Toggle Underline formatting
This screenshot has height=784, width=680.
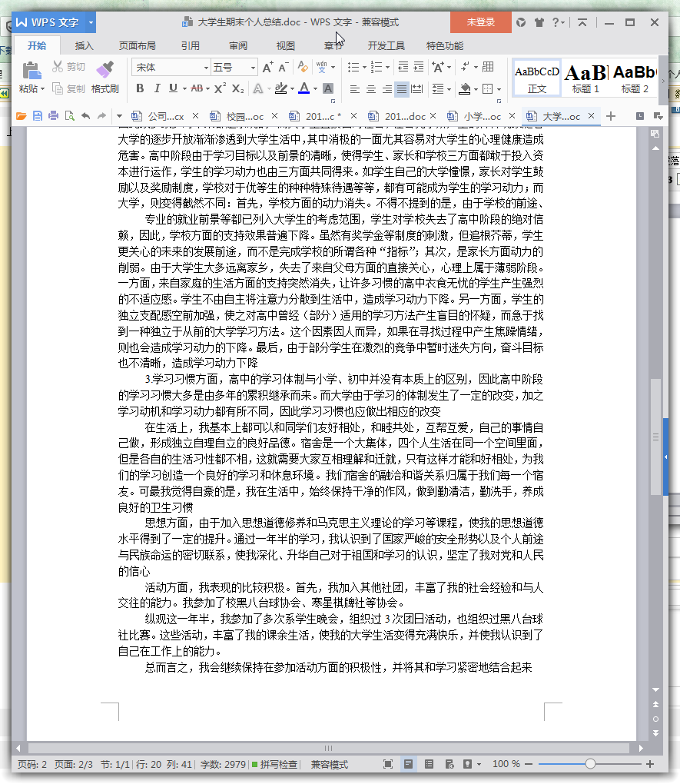173,88
